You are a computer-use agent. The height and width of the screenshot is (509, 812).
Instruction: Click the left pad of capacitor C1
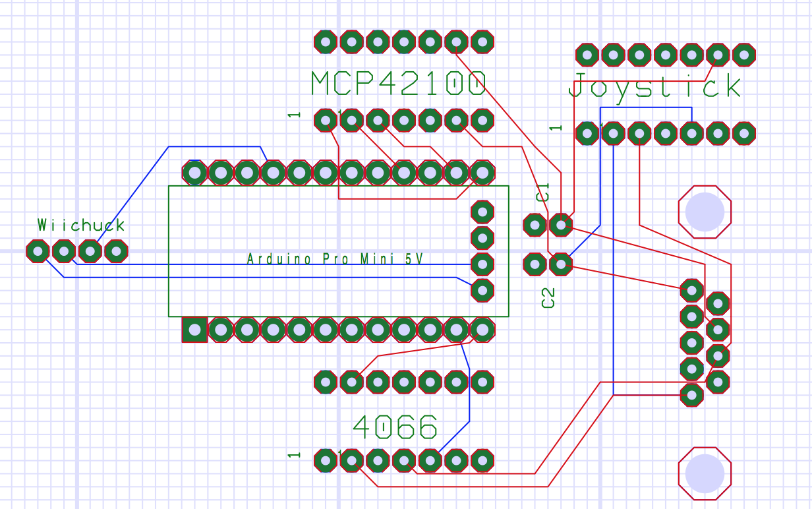point(535,225)
